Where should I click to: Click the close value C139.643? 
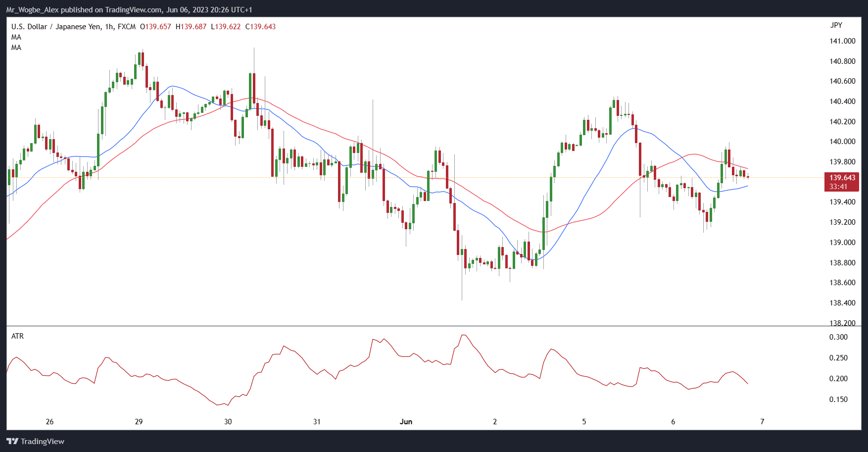click(x=260, y=27)
